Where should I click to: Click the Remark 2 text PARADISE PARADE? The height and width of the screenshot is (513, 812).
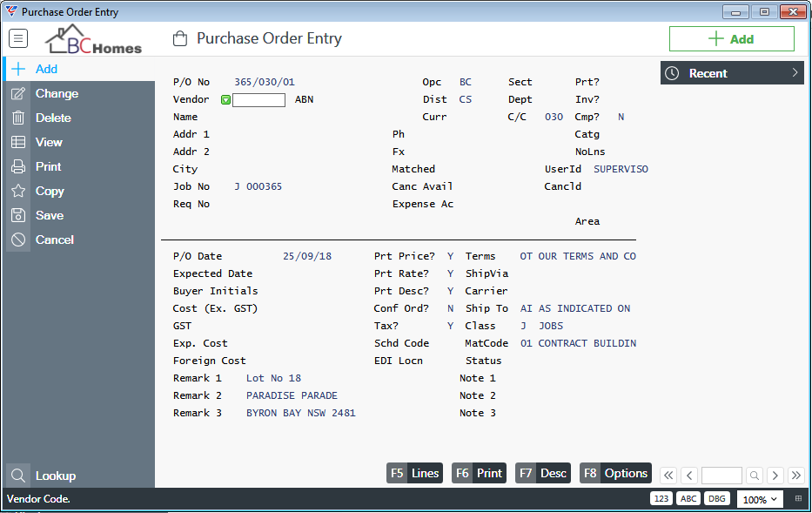coord(292,395)
